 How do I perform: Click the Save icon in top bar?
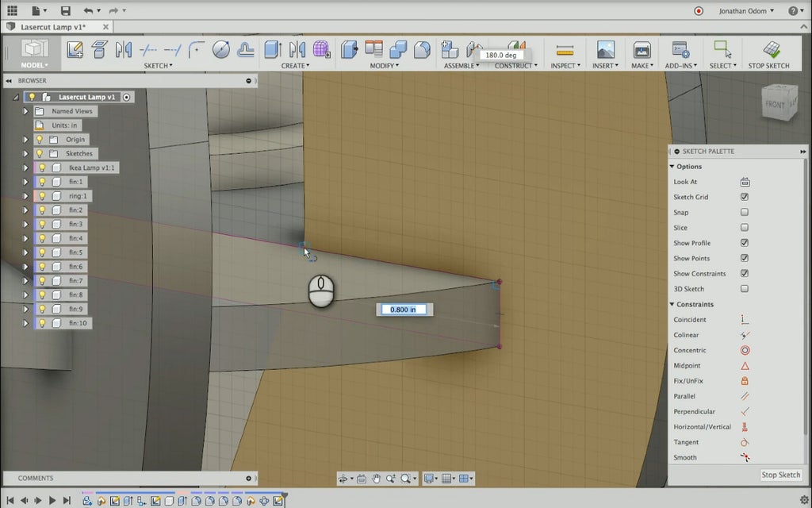tap(65, 11)
